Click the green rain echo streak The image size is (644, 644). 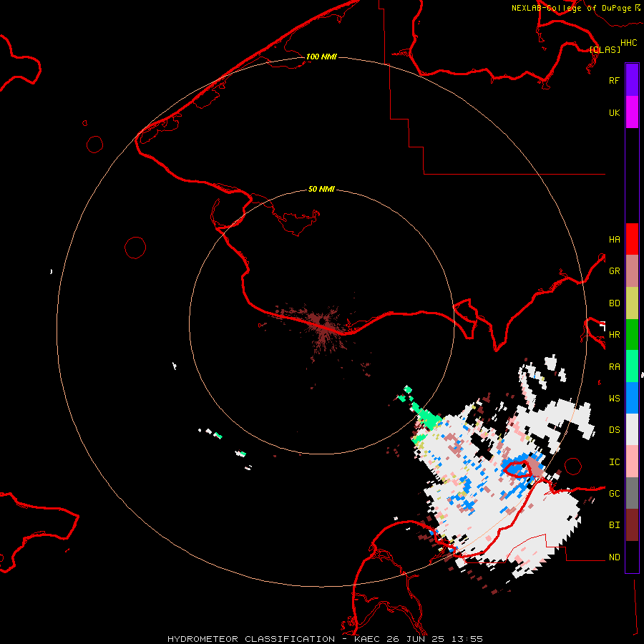point(426,415)
